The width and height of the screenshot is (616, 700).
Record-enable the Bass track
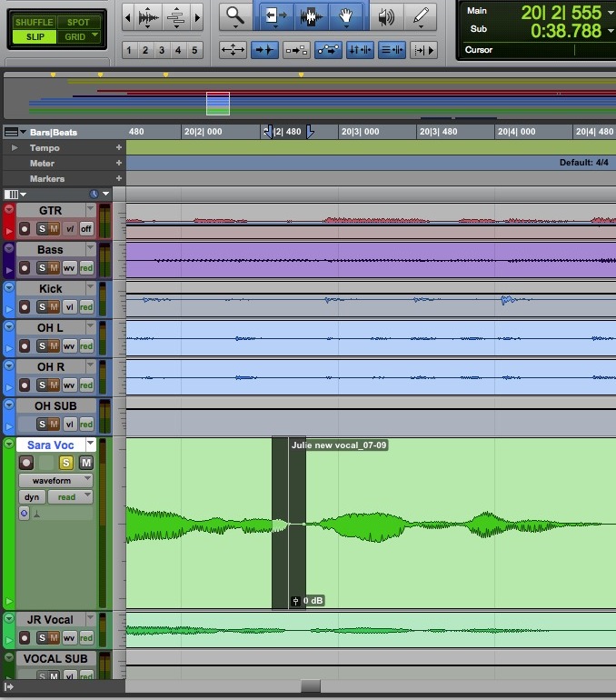(x=25, y=267)
